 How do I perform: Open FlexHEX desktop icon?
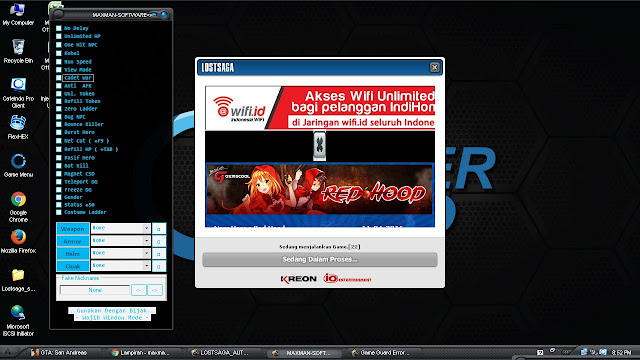coord(18,127)
